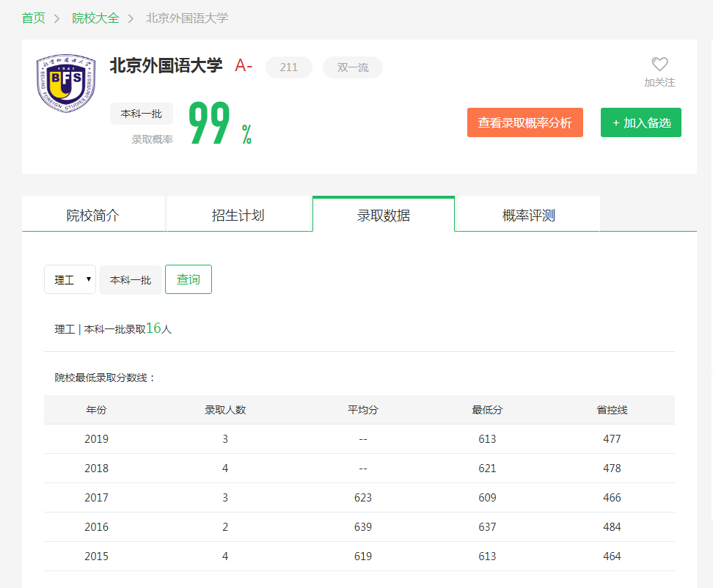Image resolution: width=713 pixels, height=588 pixels.
Task: Click the 录取人数 column header
Action: tap(225, 410)
